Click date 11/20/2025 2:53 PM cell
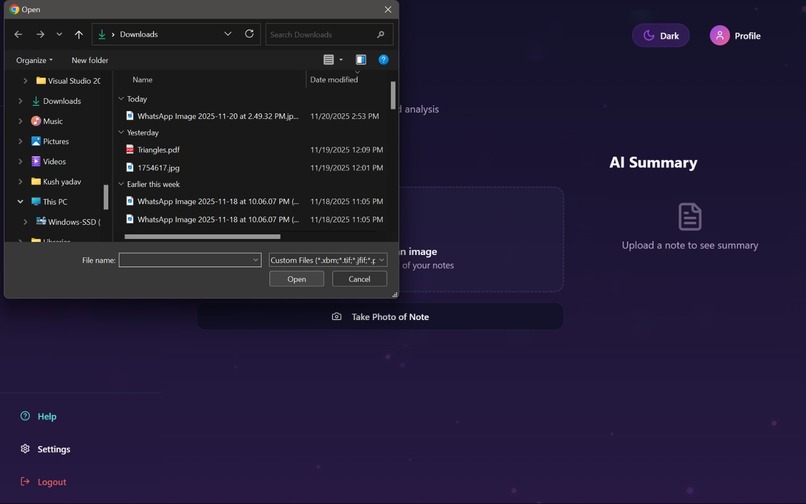Viewport: 806px width, 504px height. pos(344,116)
